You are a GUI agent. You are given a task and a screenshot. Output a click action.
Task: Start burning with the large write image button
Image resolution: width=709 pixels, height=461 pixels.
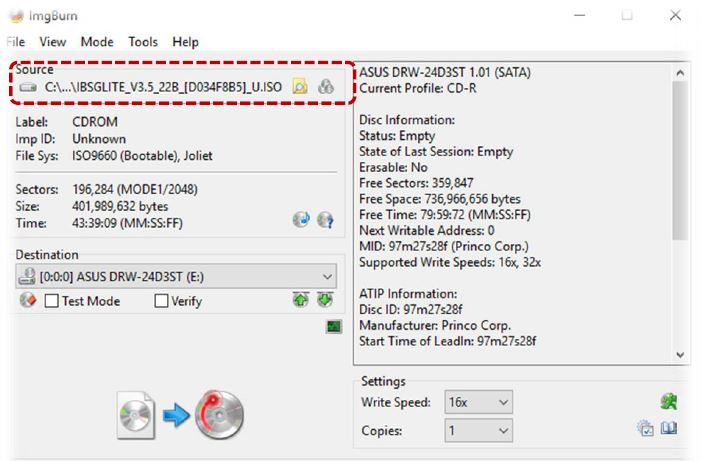[181, 415]
